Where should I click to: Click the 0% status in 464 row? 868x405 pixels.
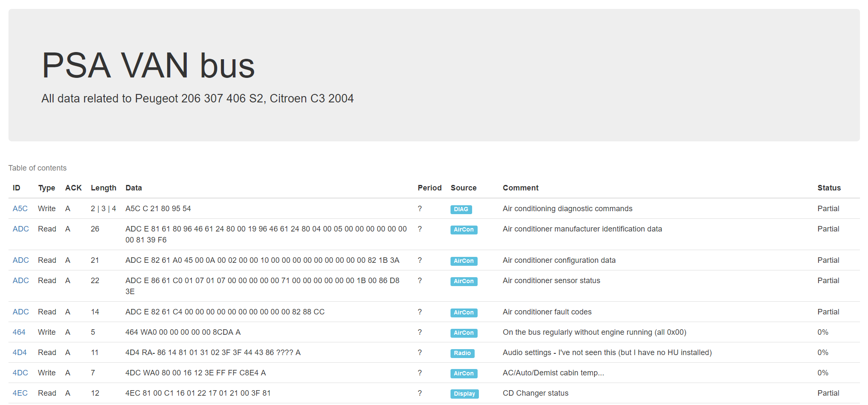(823, 332)
